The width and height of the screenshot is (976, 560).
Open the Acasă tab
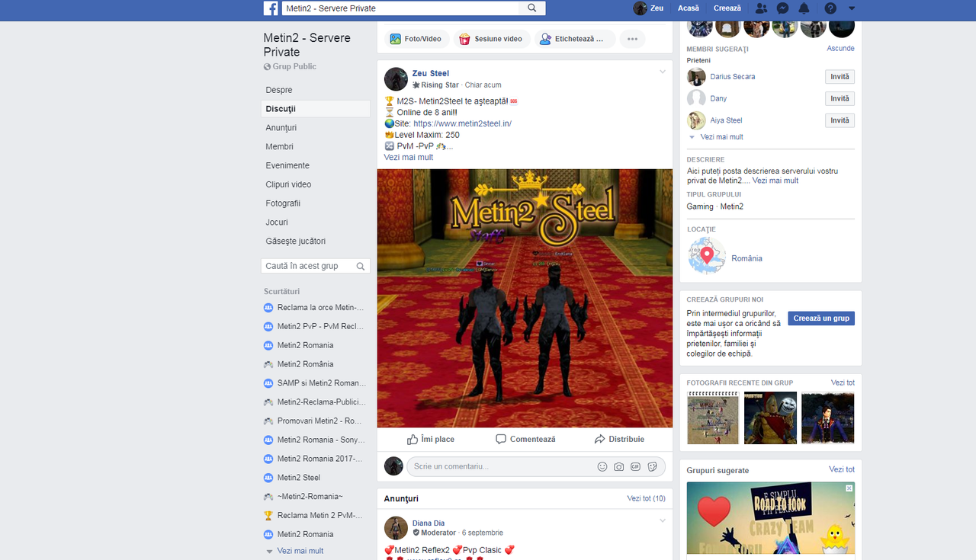point(688,8)
